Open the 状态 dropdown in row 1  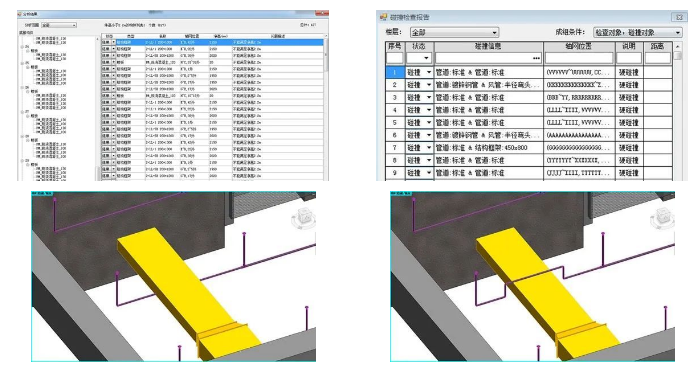pos(428,72)
